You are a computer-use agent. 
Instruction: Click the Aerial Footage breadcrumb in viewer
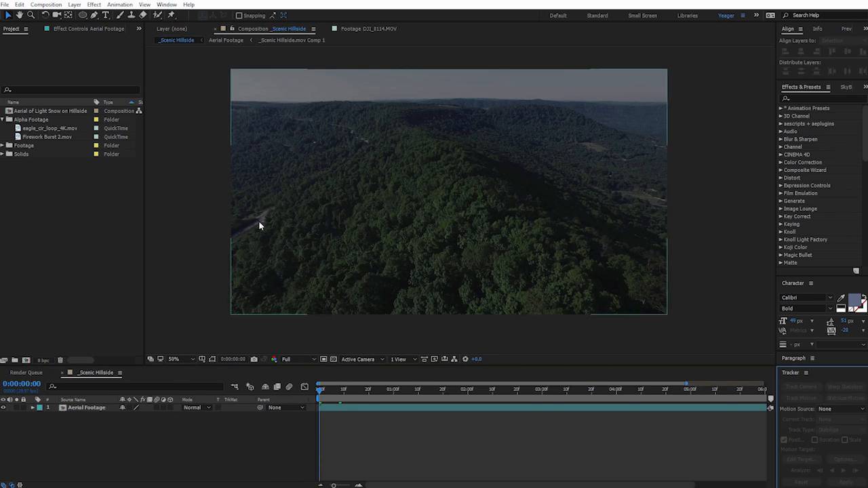click(x=226, y=40)
